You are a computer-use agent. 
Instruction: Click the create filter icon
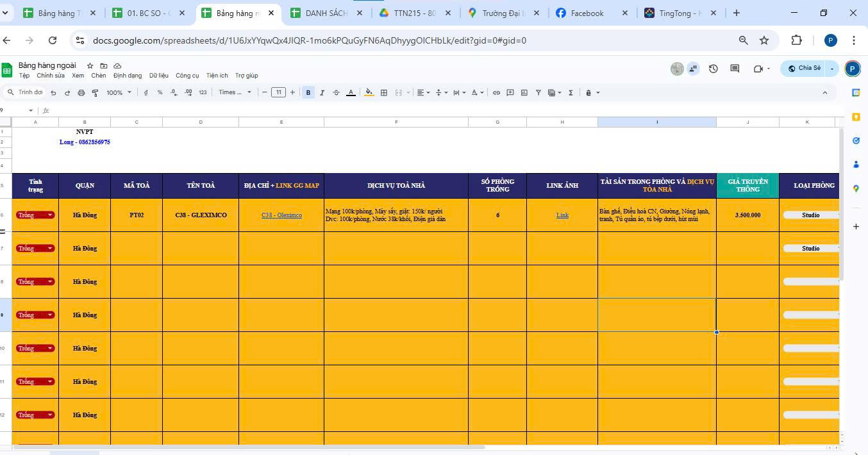[x=538, y=93]
